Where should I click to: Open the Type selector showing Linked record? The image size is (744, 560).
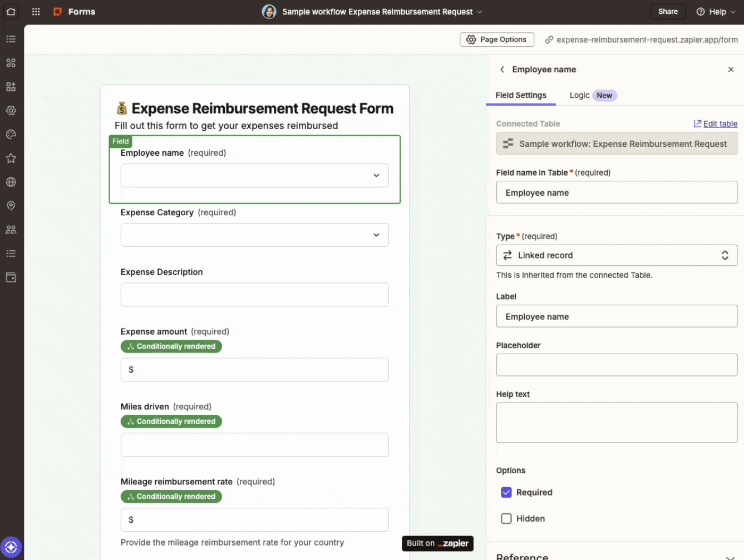[x=617, y=255]
